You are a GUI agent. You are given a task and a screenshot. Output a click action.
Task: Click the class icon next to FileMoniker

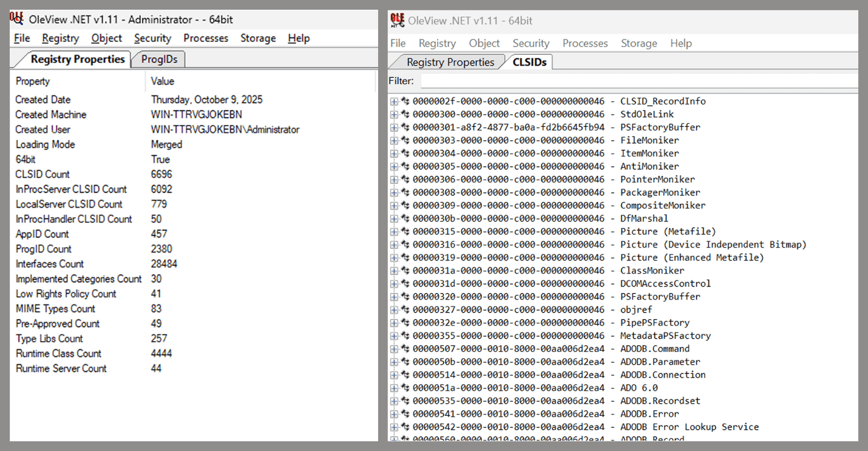tap(405, 140)
